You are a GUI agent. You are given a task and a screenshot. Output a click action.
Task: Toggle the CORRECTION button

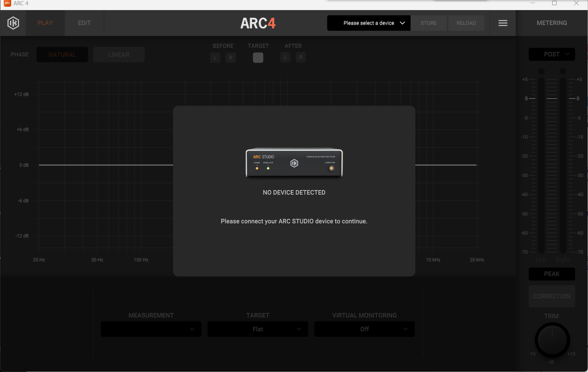552,296
